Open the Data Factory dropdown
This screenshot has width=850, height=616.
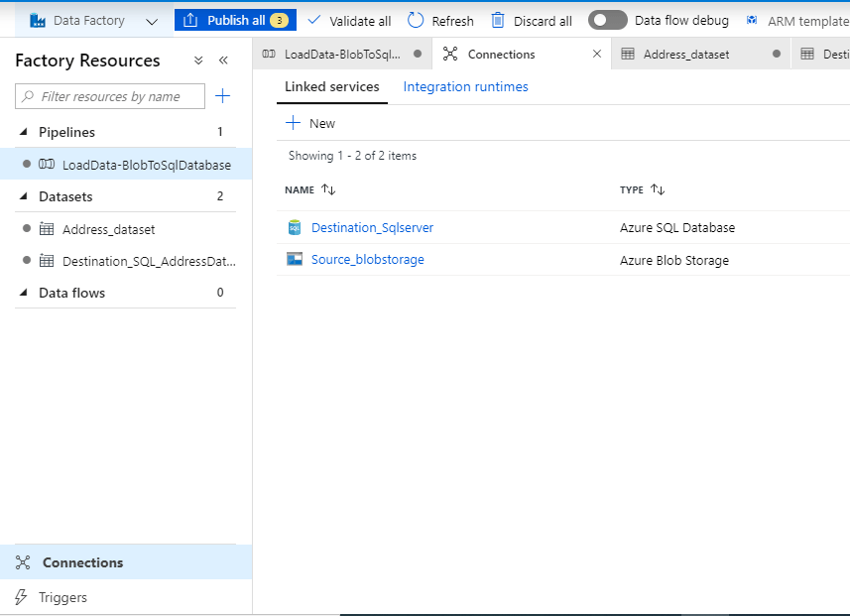point(153,22)
